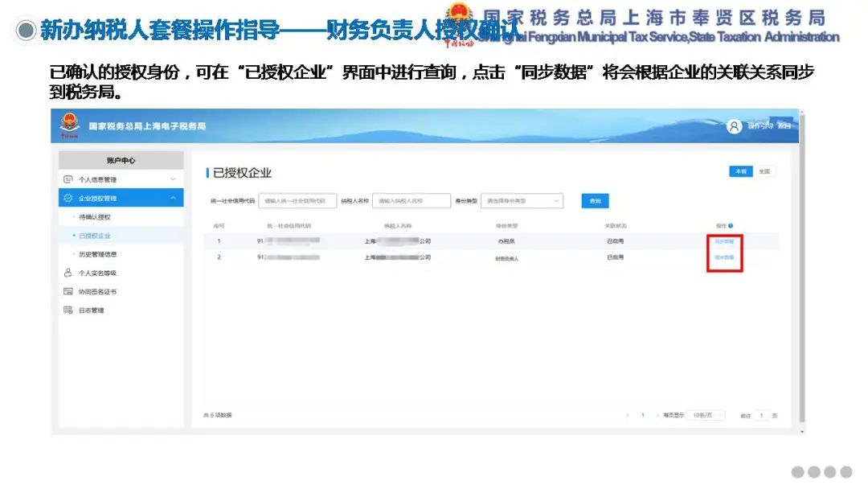Click the 身份类型 column header
Viewport: 868px width, 489px height.
pyautogui.click(x=506, y=226)
